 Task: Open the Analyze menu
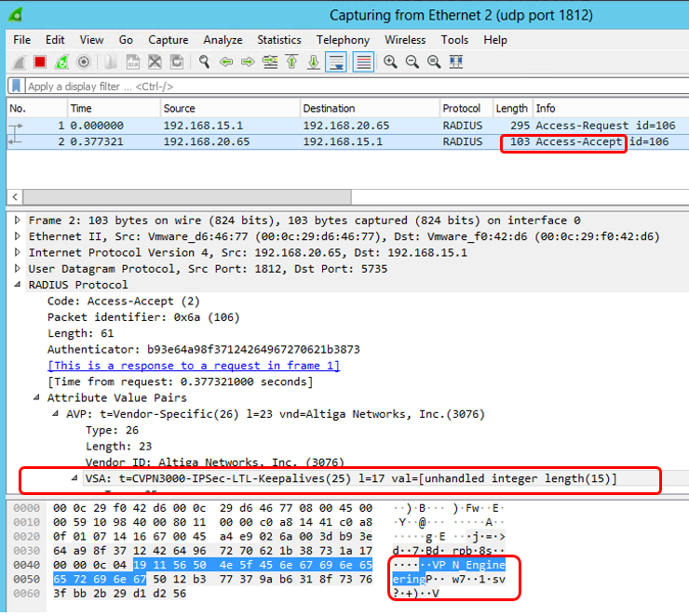pyautogui.click(x=223, y=40)
